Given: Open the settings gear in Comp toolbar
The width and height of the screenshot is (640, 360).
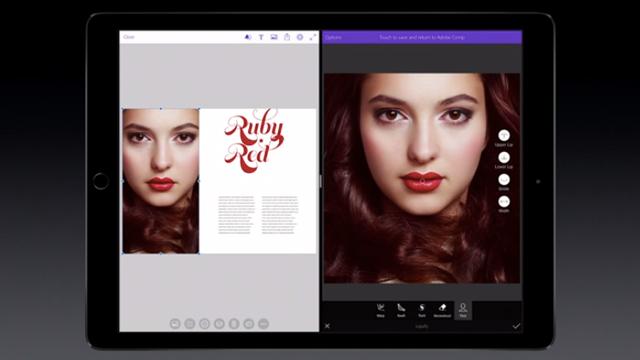Looking at the screenshot, I should [x=300, y=37].
